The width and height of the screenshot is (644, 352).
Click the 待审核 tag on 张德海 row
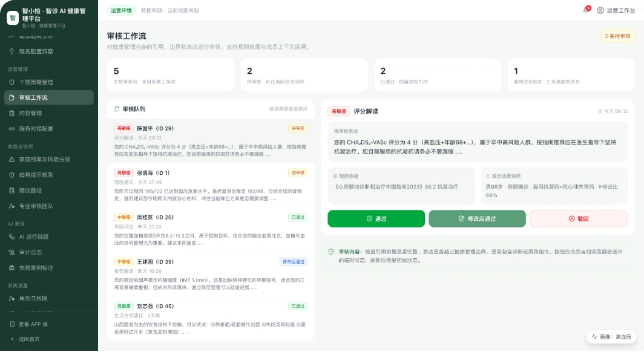(298, 173)
